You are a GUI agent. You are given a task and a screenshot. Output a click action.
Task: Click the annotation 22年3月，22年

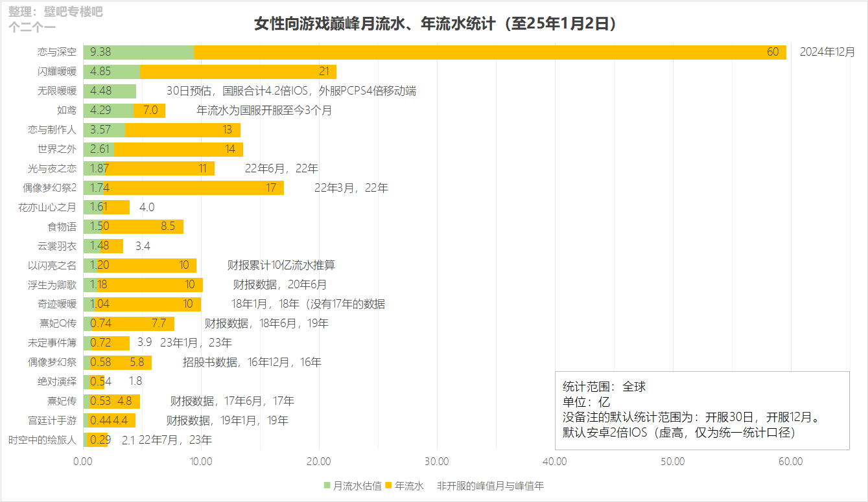[351, 188]
